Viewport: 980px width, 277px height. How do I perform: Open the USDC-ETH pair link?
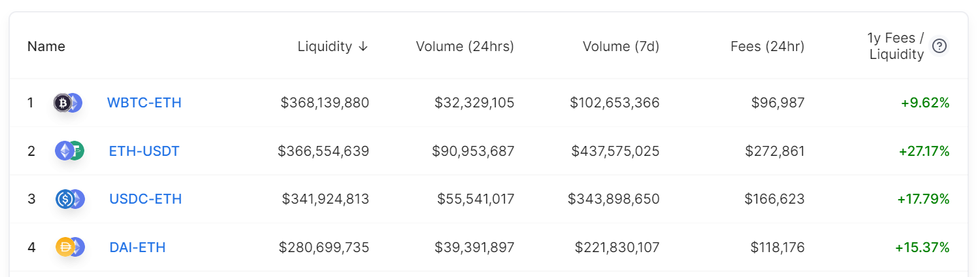(x=145, y=199)
